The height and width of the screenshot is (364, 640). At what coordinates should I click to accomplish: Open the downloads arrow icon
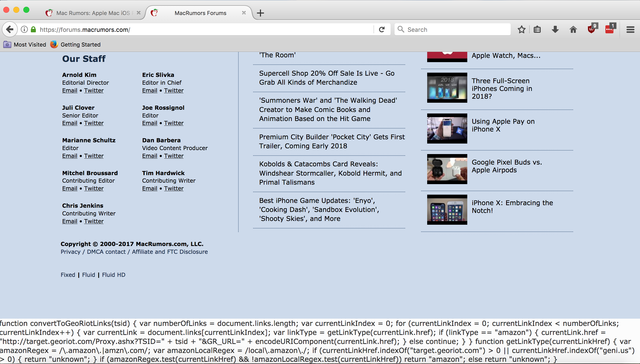(x=555, y=30)
